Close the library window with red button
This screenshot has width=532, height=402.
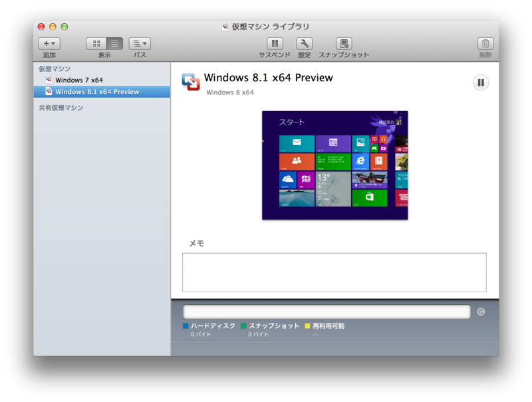[41, 27]
